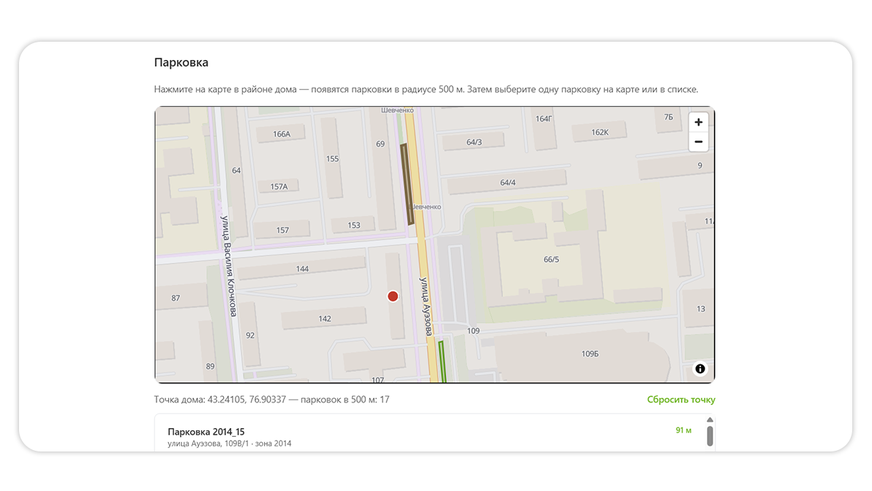Screen dimensions: 872x491
Task: Click the red house point marker
Action: click(x=393, y=296)
